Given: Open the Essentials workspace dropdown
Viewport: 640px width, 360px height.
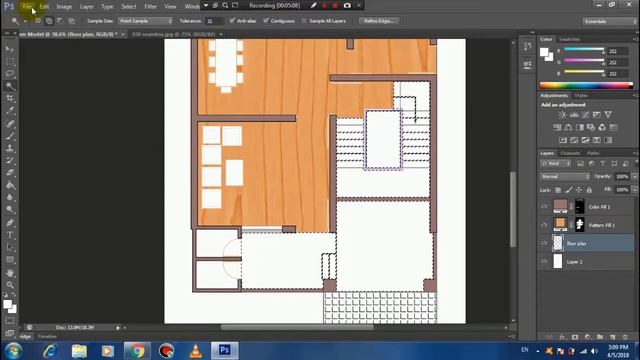Looking at the screenshot, I should (x=610, y=21).
